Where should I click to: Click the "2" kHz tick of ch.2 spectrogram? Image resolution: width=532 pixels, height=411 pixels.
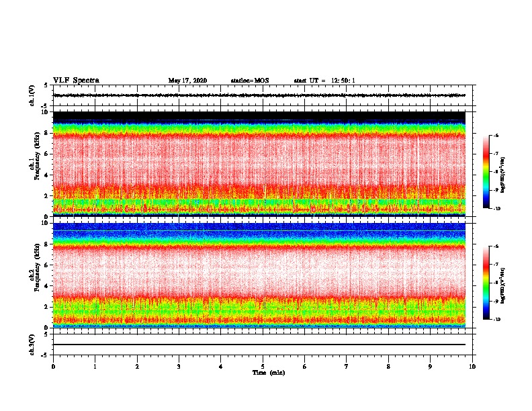pyautogui.click(x=46, y=307)
